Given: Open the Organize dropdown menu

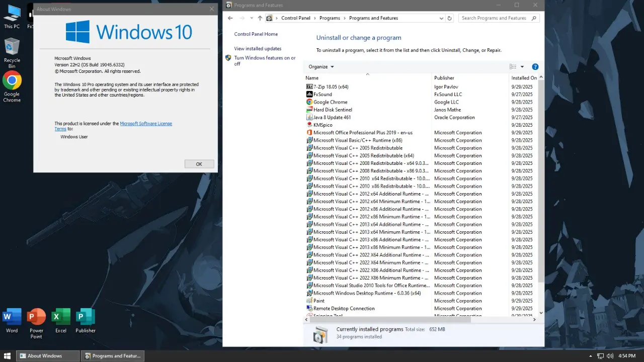Looking at the screenshot, I should point(321,67).
